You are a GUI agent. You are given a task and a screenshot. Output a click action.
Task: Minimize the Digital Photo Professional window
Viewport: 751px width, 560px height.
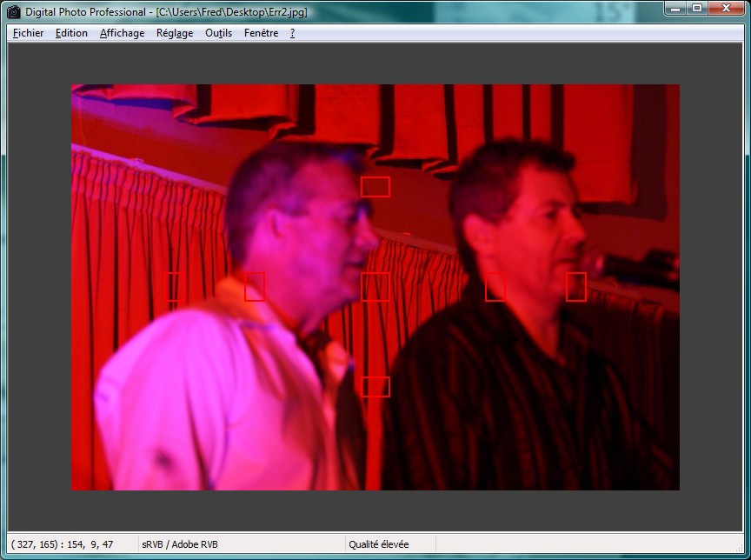coord(675,8)
